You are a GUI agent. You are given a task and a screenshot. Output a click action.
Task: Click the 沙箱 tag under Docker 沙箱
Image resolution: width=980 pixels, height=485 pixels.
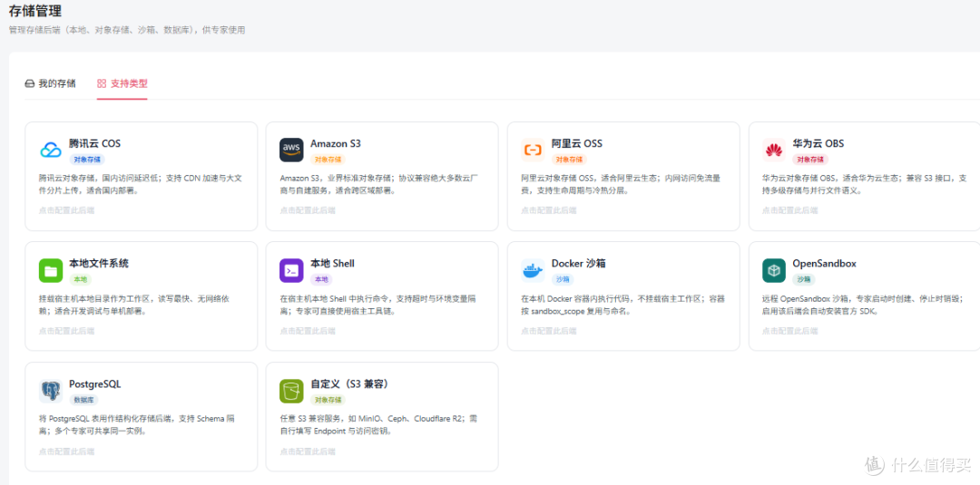pos(563,279)
